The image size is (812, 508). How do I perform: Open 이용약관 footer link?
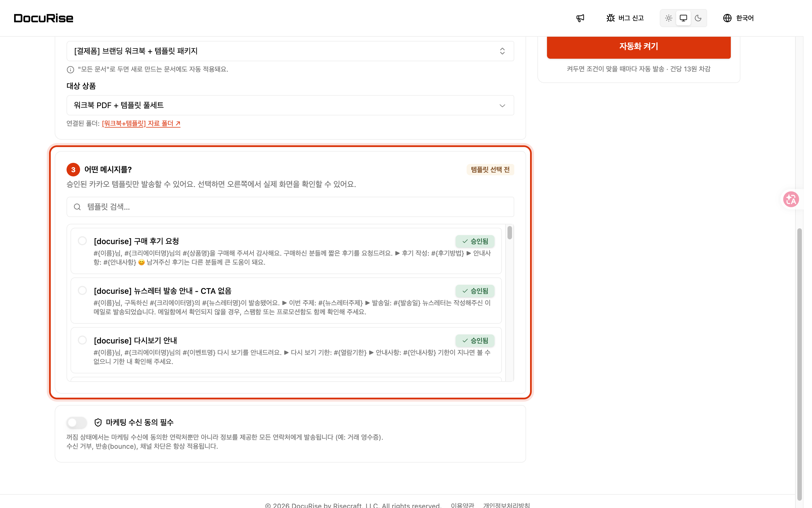pos(462,505)
